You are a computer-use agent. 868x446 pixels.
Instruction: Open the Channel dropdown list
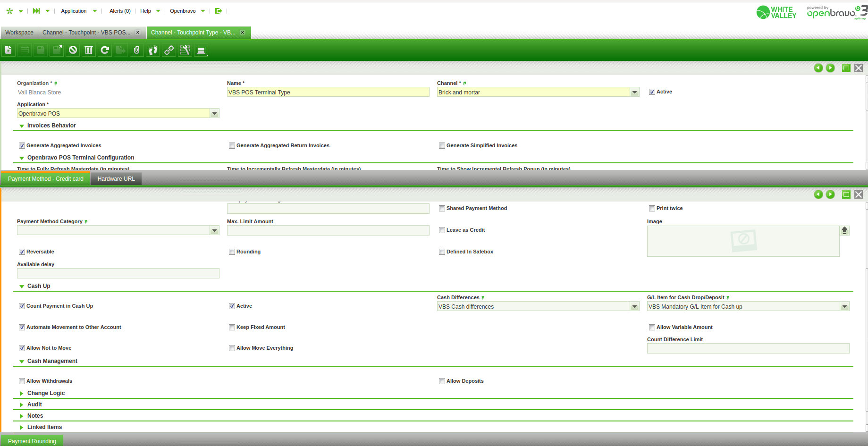[634, 93]
